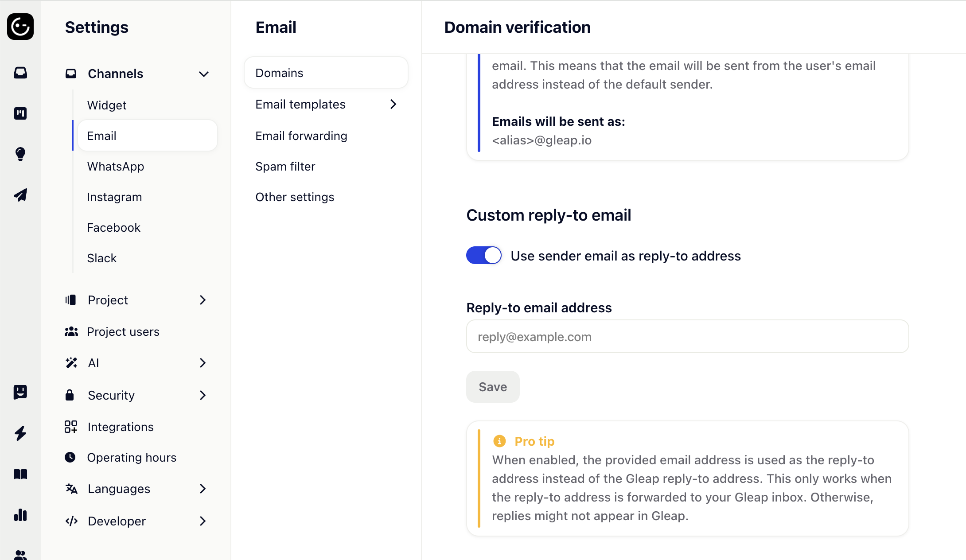Open the paper plane outbound icon
Image resolution: width=966 pixels, height=560 pixels.
pyautogui.click(x=20, y=195)
